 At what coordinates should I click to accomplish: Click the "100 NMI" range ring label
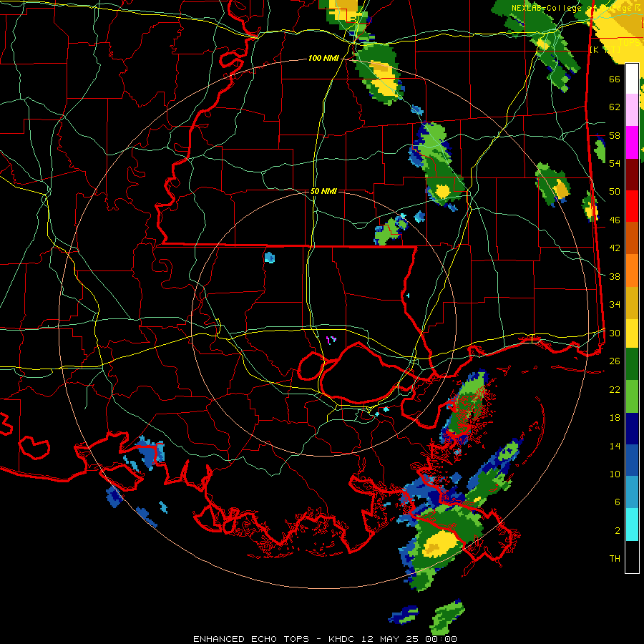323,58
